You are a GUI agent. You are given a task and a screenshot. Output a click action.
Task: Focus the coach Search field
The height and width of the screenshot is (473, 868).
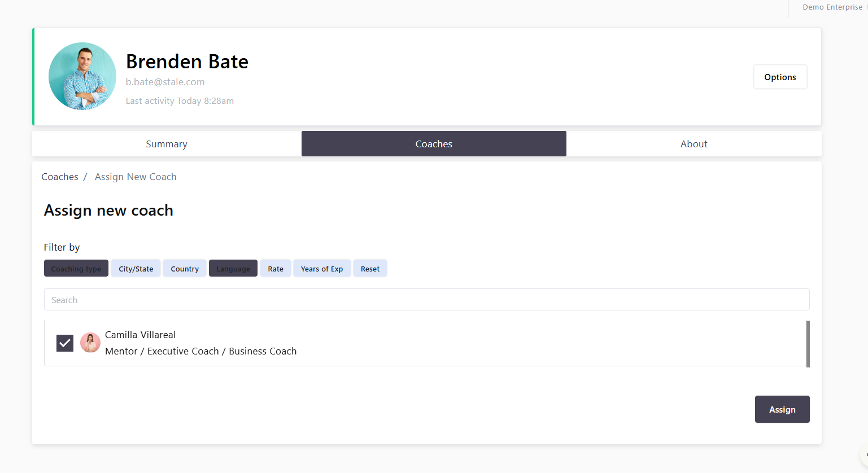pos(426,300)
